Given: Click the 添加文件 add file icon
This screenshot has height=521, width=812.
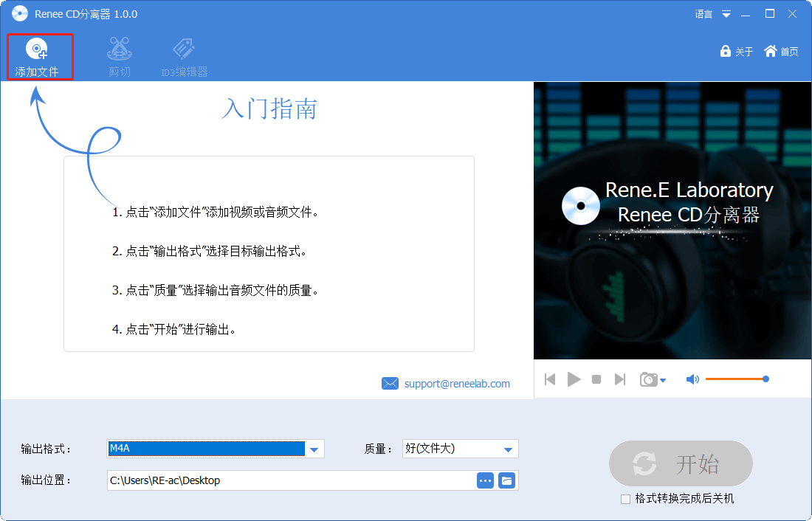Looking at the screenshot, I should [x=37, y=49].
